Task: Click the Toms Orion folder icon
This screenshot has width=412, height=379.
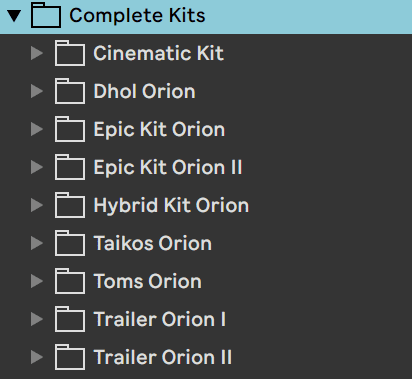Action: [70, 281]
